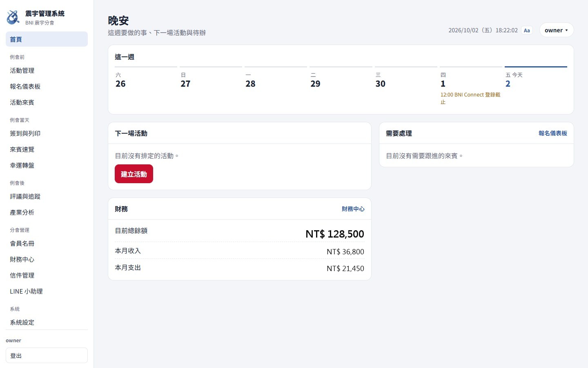Select day 30 in the week view
The width and height of the screenshot is (588, 368).
click(406, 86)
